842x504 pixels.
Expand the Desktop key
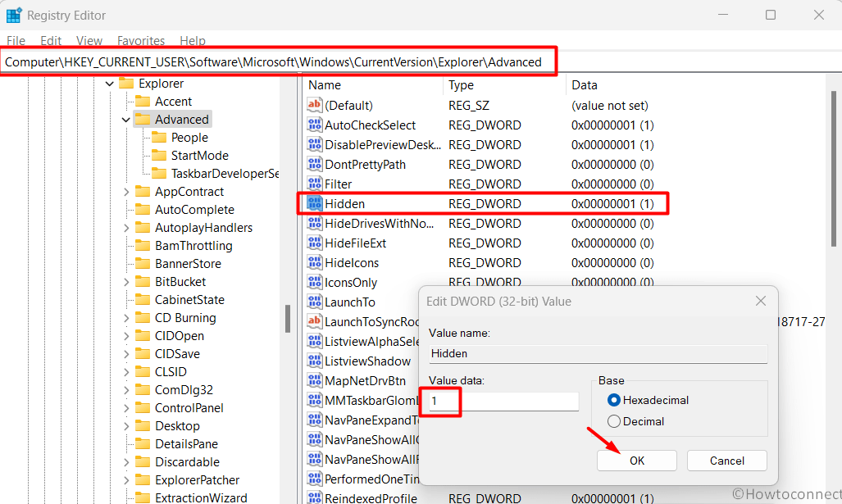pos(125,426)
